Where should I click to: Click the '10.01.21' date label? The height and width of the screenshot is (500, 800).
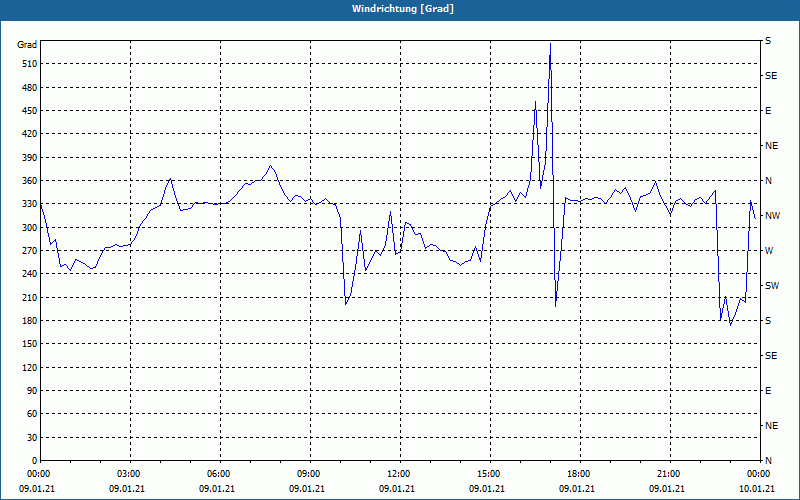point(757,488)
